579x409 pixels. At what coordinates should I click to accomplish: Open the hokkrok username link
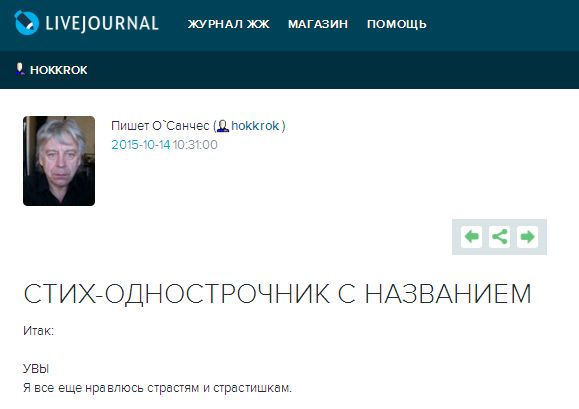click(x=255, y=126)
